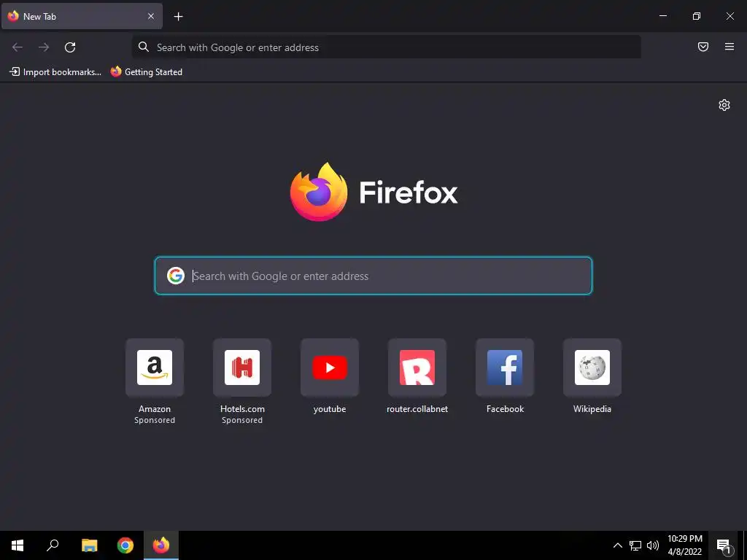Click the magnifier icon in the address bar
The width and height of the screenshot is (747, 560).
144,47
